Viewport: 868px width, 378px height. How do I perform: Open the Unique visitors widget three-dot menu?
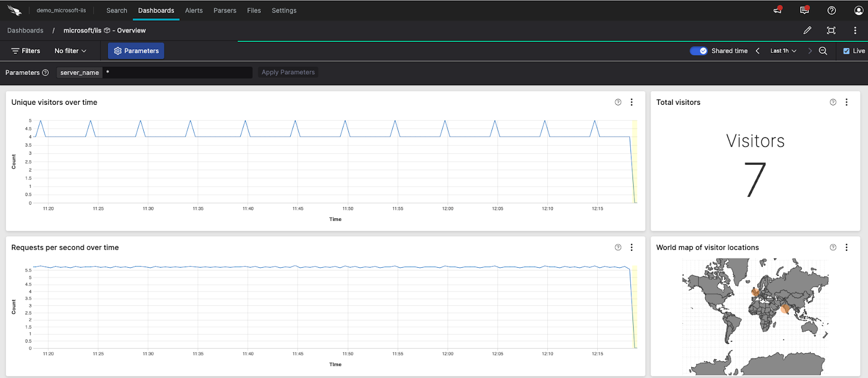631,102
